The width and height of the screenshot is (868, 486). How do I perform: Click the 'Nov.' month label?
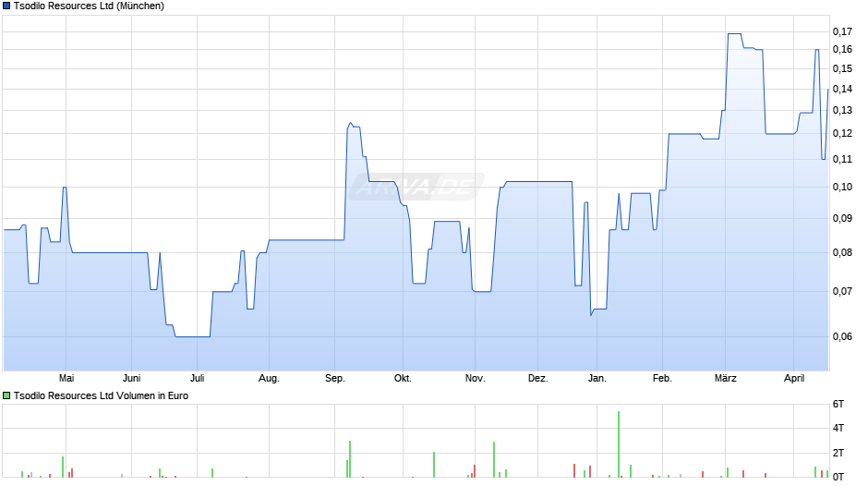[475, 378]
